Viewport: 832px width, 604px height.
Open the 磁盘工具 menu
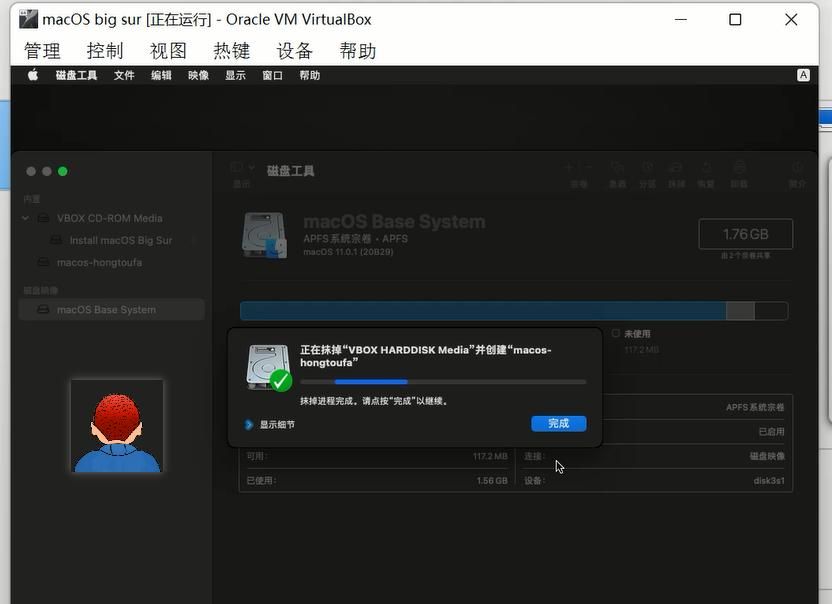coord(76,75)
